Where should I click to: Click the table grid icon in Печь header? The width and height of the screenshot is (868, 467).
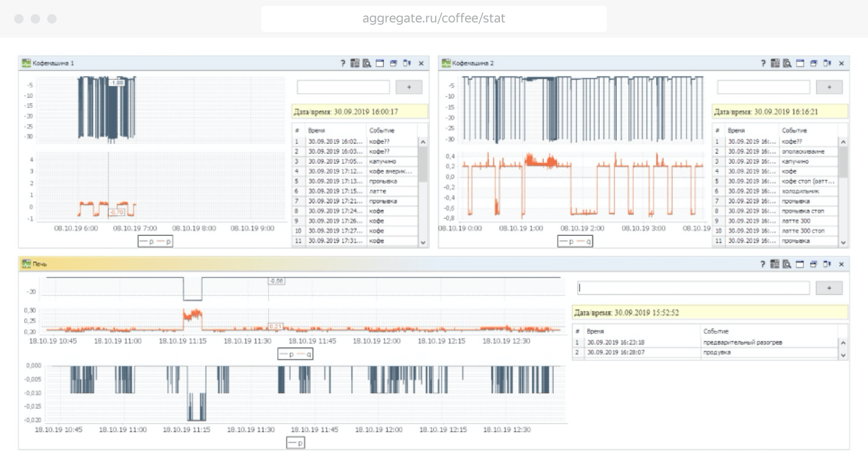point(775,264)
